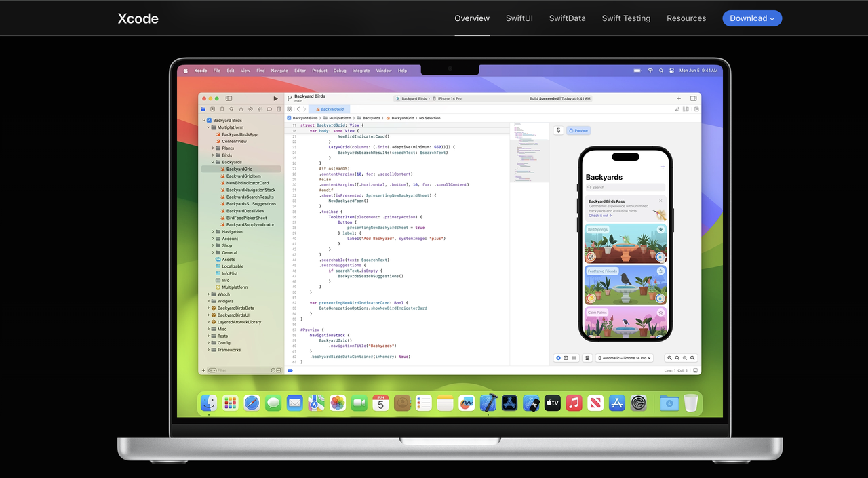
Task: Collapse the Multiplatform group
Action: [208, 127]
